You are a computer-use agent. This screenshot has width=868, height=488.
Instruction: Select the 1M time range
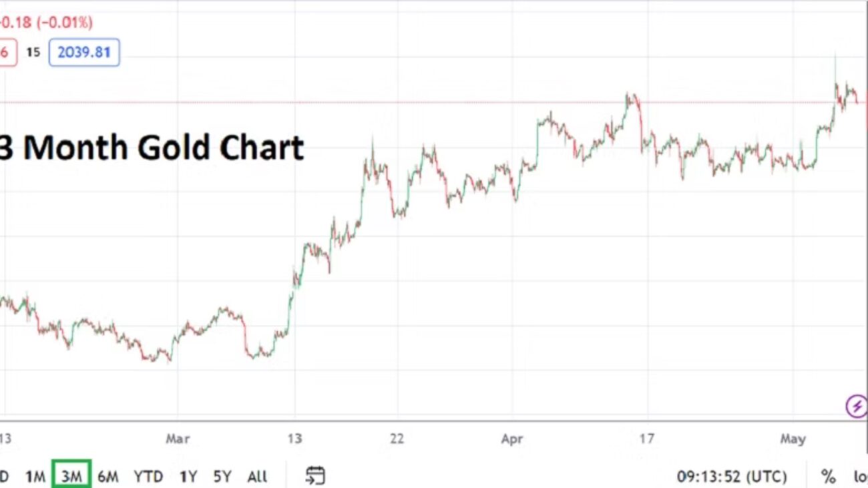(35, 477)
